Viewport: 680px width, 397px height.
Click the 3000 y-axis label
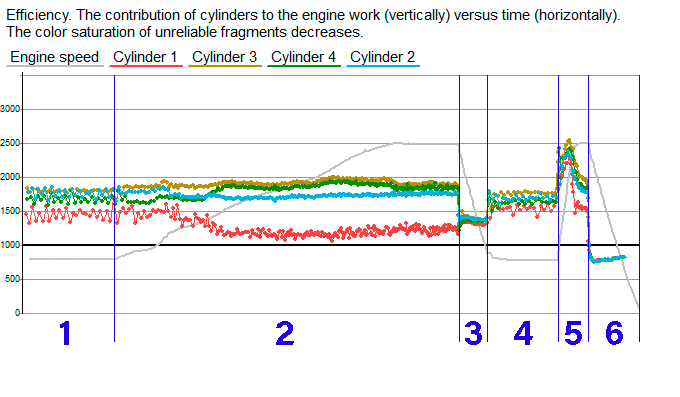click(x=10, y=109)
